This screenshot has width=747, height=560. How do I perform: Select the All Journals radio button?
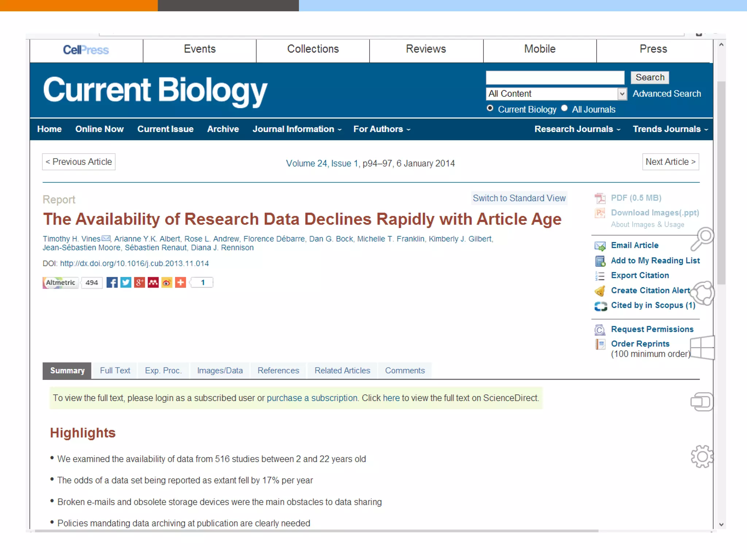[564, 108]
